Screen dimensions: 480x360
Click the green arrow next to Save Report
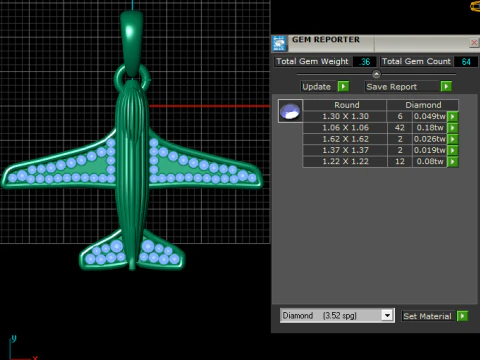click(446, 87)
